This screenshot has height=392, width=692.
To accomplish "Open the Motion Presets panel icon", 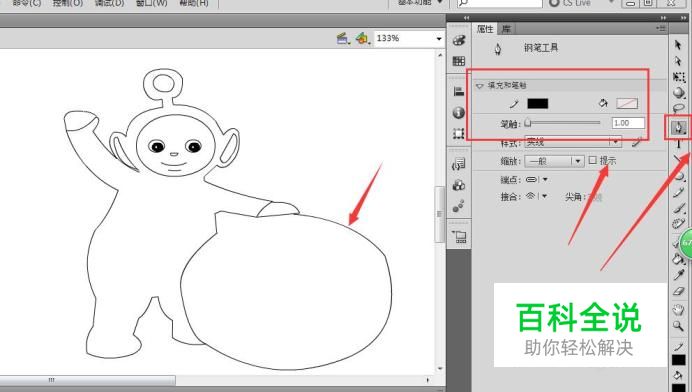I will point(459,206).
